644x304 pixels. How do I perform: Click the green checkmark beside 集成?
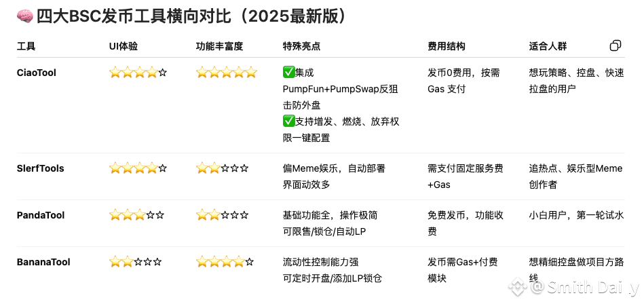tap(288, 73)
